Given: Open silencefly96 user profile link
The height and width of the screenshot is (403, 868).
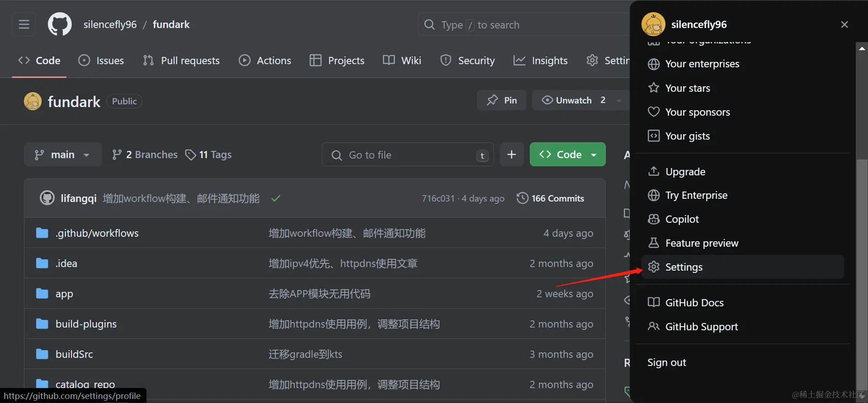Looking at the screenshot, I should pyautogui.click(x=110, y=24).
